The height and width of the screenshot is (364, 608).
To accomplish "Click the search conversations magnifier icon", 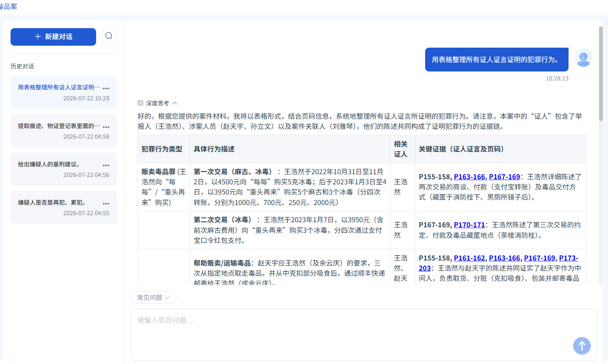I will pos(109,36).
